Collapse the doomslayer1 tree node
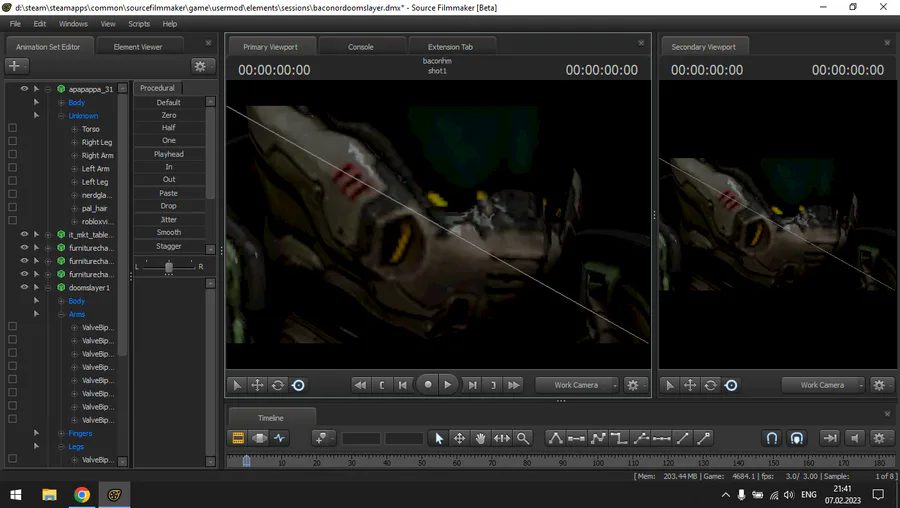 pos(48,288)
